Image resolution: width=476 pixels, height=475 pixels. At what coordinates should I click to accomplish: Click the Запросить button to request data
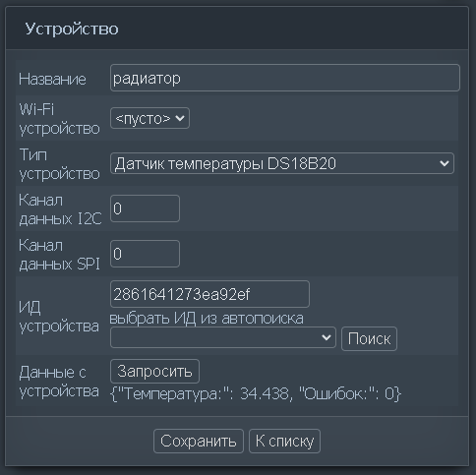coord(154,372)
